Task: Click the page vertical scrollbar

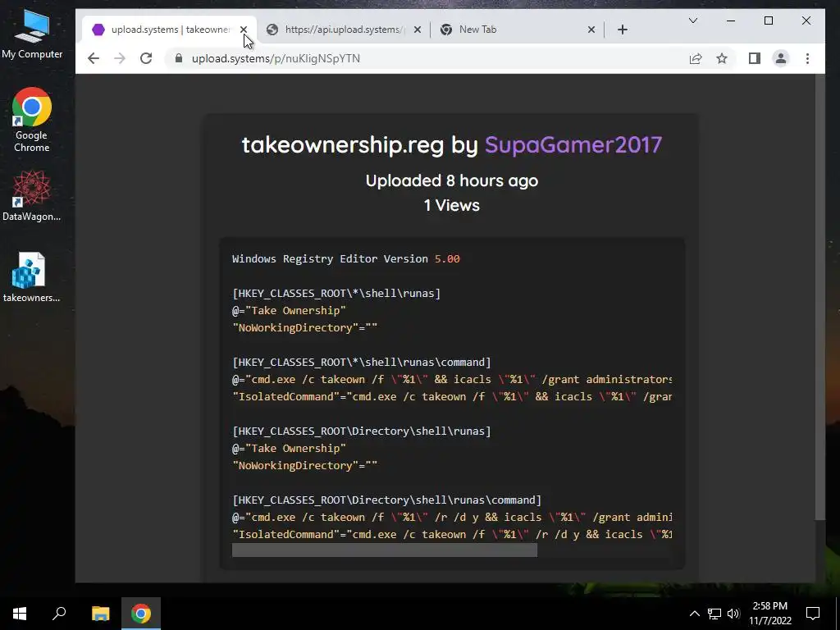Action: click(x=820, y=297)
